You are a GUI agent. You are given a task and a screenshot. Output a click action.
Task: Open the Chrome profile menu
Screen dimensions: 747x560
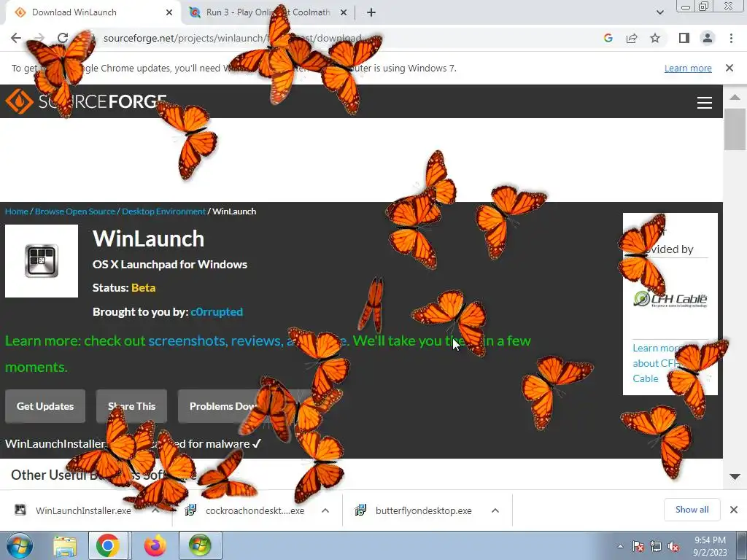[x=708, y=38]
